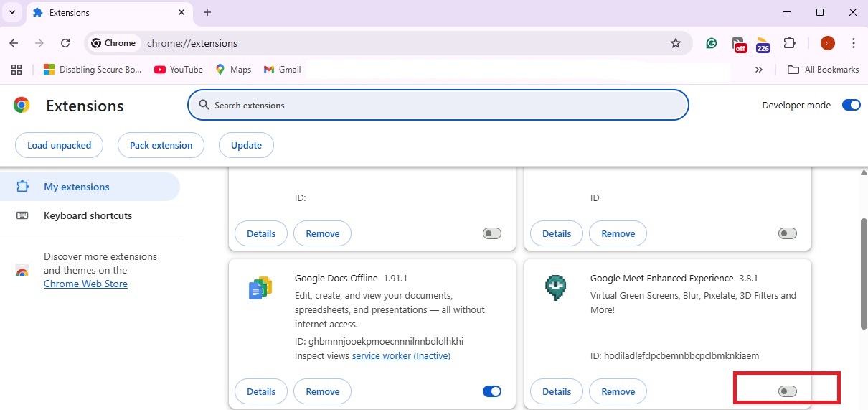Open the Chrome profile avatar
The height and width of the screenshot is (410, 868).
[828, 43]
